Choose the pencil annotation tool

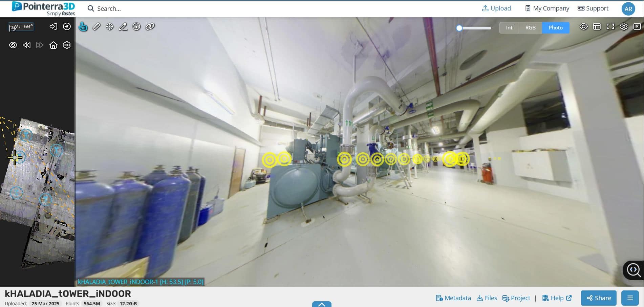tap(123, 26)
